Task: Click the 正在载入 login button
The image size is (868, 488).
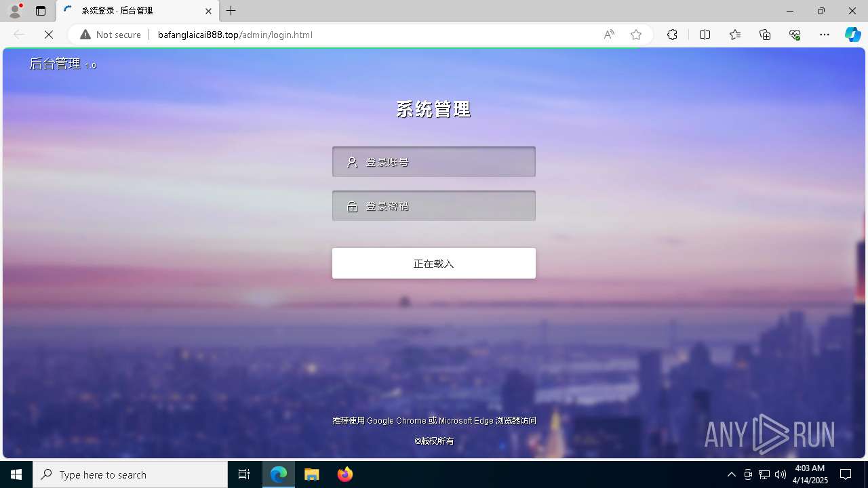Action: [x=434, y=263]
